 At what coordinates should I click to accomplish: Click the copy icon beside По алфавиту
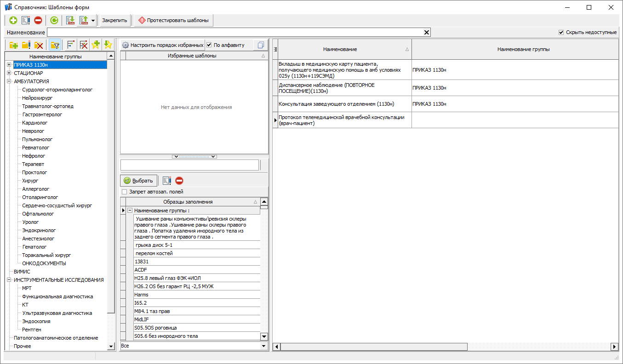(x=261, y=45)
